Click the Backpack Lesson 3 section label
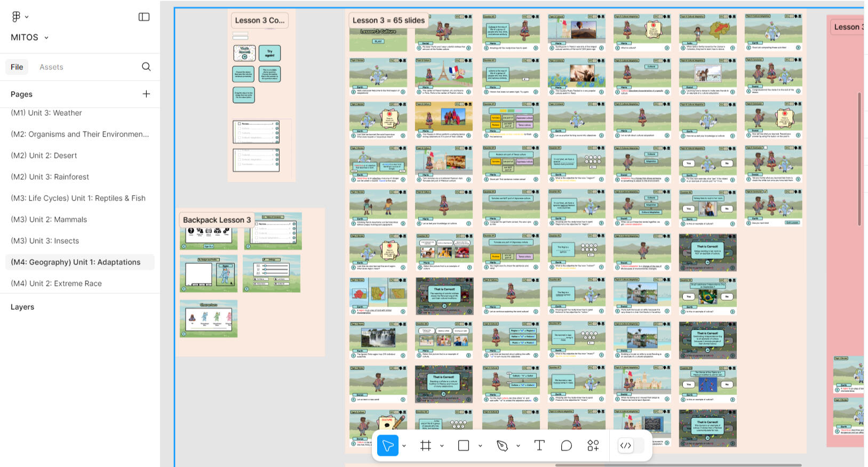This screenshot has width=868, height=467. 217,220
